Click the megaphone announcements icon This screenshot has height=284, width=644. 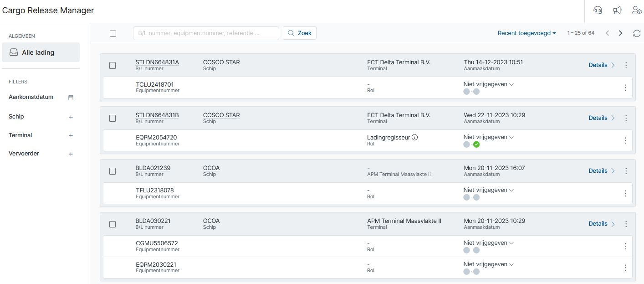pos(617,10)
